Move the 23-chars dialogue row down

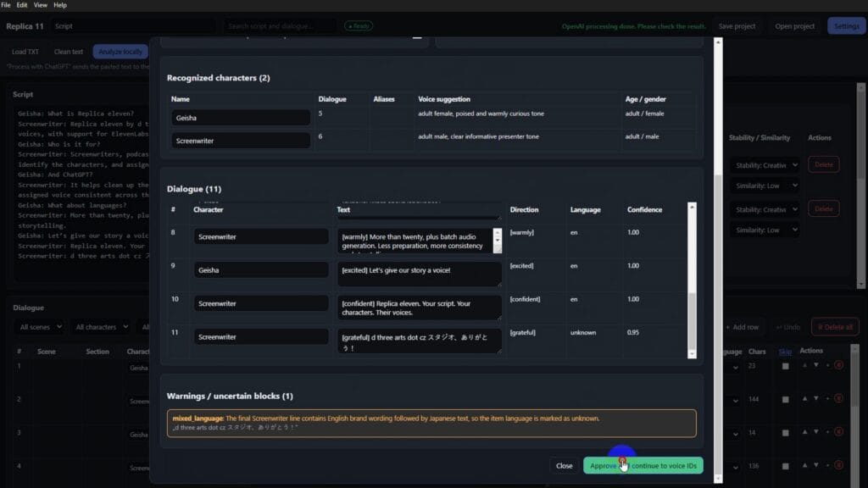click(816, 365)
